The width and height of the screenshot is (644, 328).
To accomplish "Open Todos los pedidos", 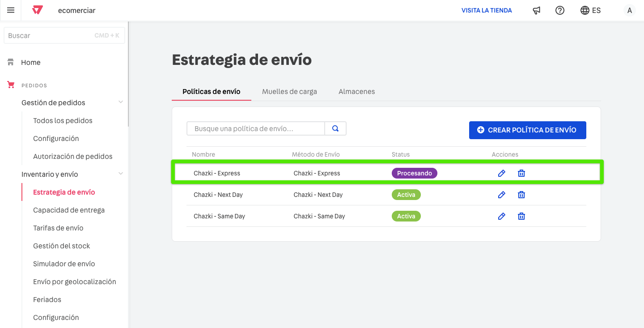I will tap(63, 120).
